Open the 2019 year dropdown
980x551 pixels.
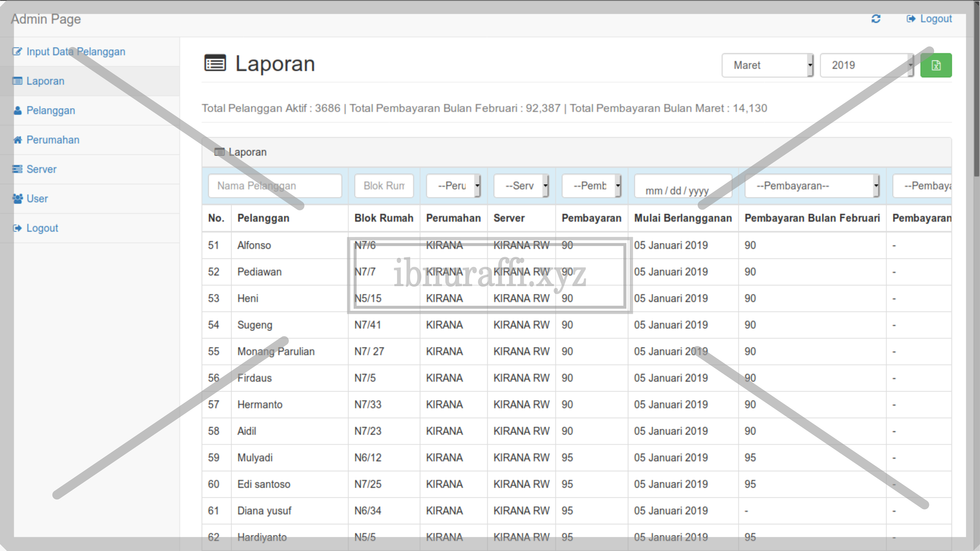(866, 65)
